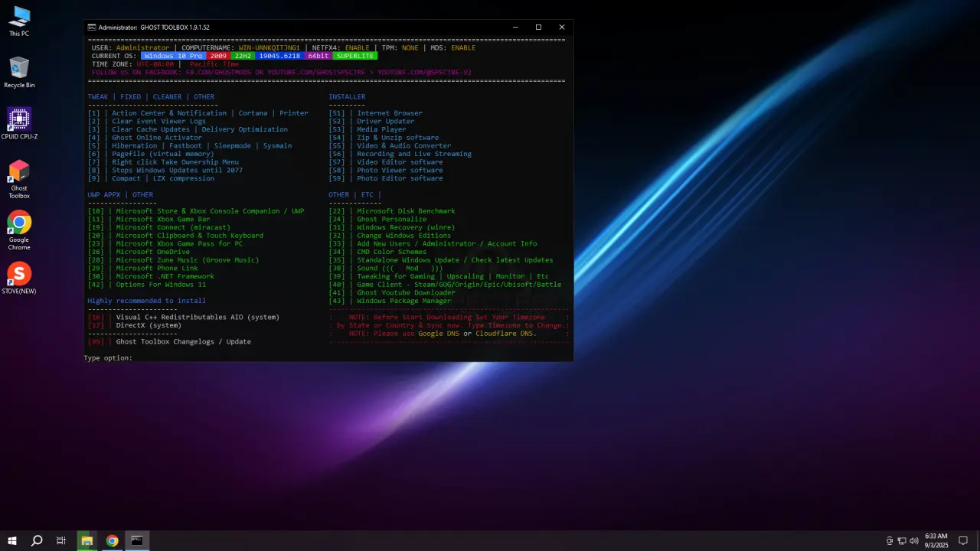Click the volume icon in system tray
Screen dimensions: 980x551
tap(914, 541)
